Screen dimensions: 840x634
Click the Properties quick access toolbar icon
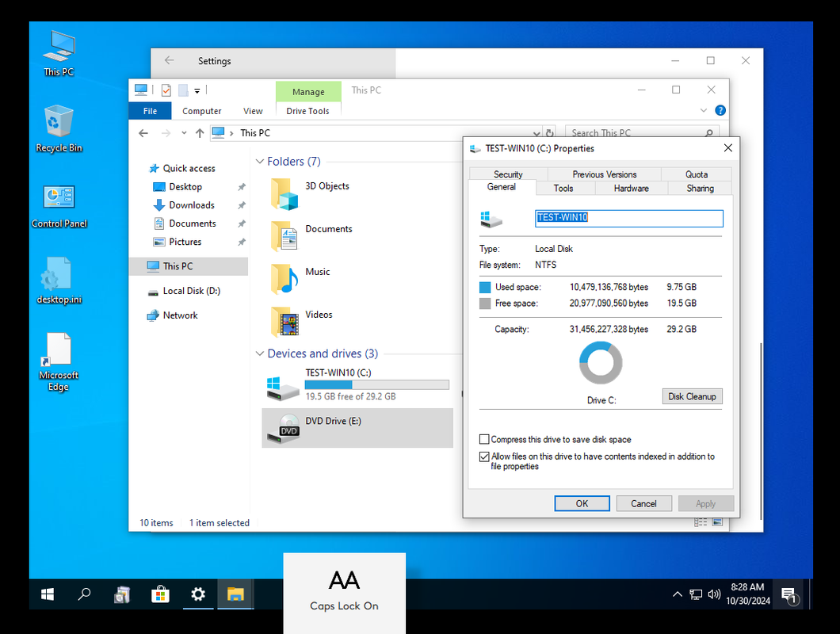[x=166, y=90]
